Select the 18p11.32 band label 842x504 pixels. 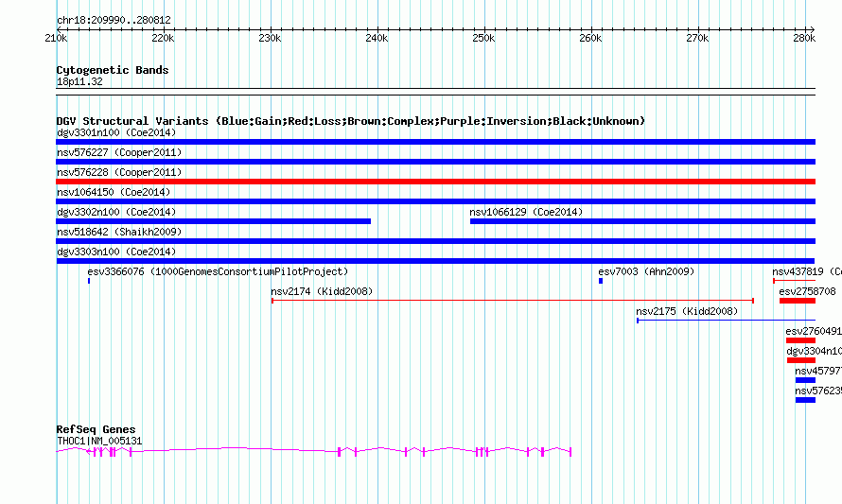pos(79,81)
